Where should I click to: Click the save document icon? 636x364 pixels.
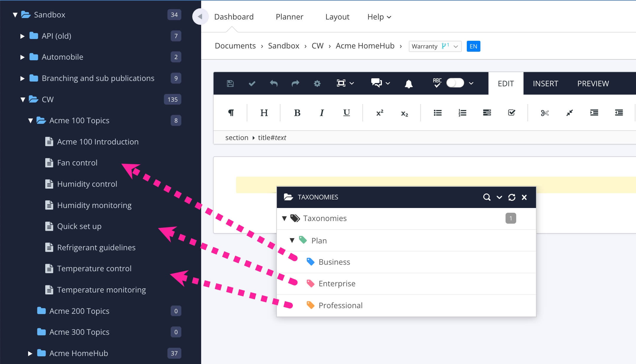pyautogui.click(x=230, y=84)
